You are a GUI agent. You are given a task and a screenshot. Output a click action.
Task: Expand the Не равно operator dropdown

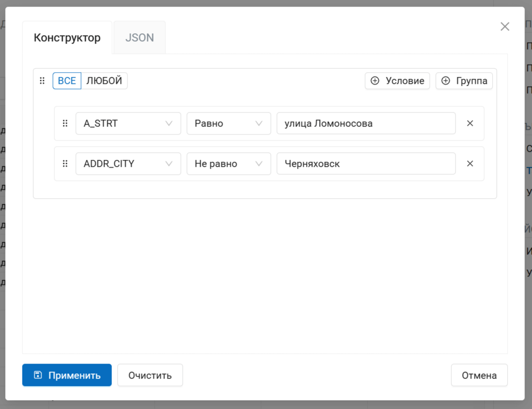[228, 164]
